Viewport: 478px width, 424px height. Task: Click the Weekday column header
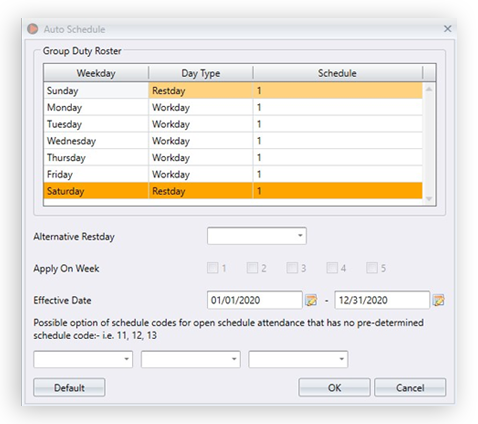pos(96,73)
